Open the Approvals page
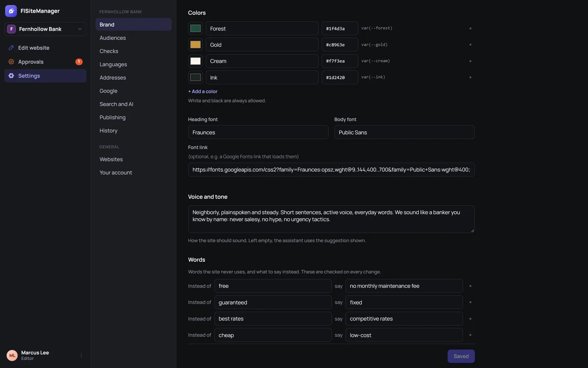The height and width of the screenshot is (368, 588). [45, 62]
